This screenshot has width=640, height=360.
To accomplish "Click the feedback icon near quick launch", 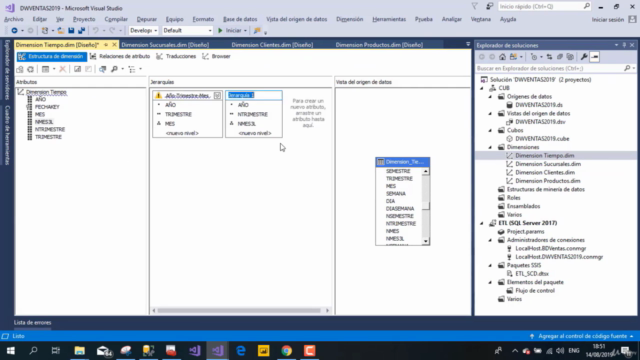I will click(489, 7).
